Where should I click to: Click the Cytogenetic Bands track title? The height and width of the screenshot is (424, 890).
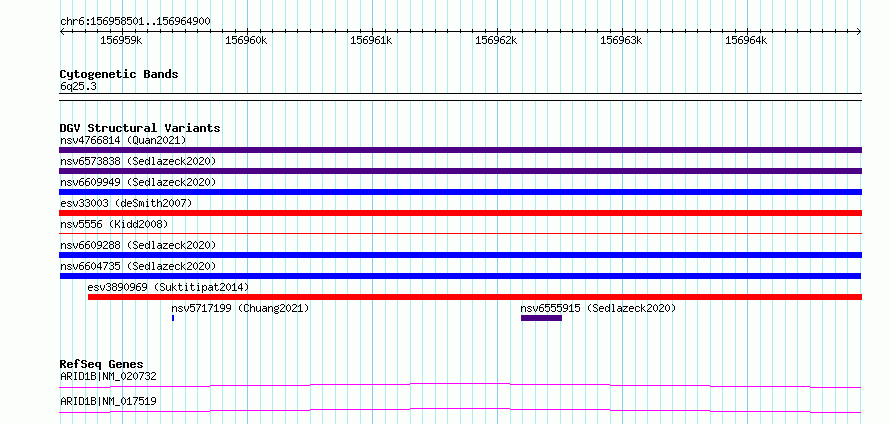(119, 74)
